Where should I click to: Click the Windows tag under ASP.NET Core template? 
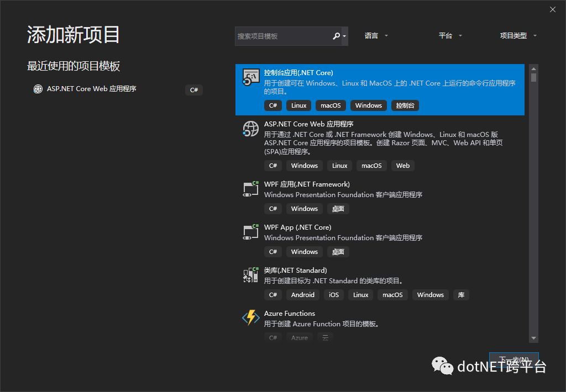[305, 166]
